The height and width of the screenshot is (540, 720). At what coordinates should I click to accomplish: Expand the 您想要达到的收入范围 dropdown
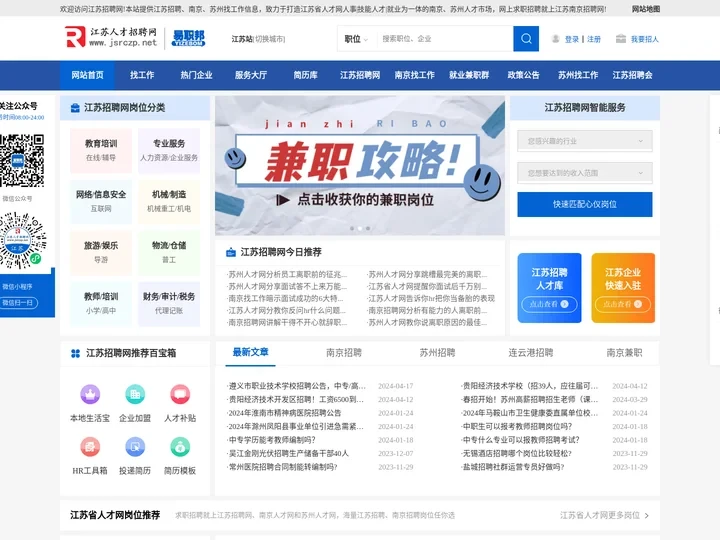tap(585, 173)
